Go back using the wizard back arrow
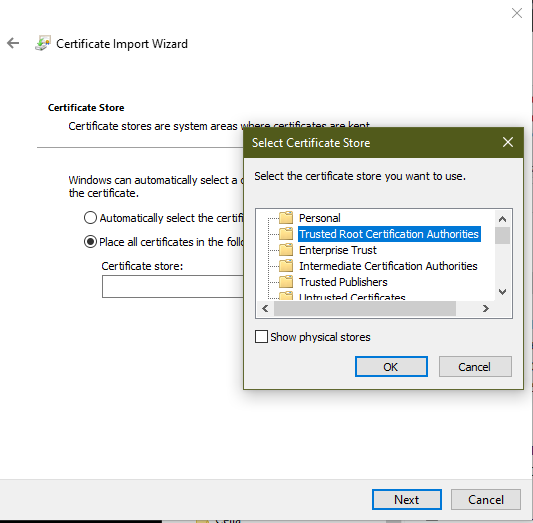 (x=13, y=43)
